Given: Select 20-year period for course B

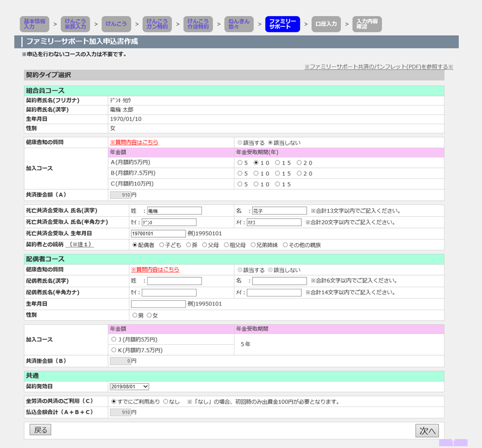Looking at the screenshot, I should [300, 173].
